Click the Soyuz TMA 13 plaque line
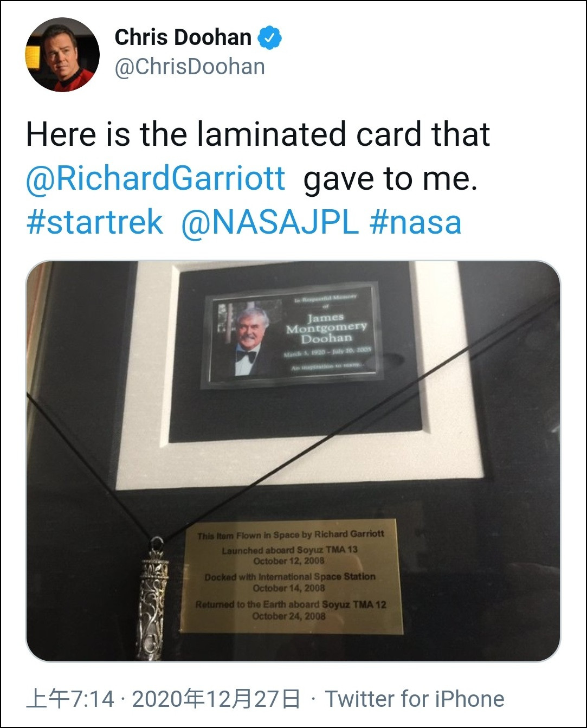 [x=290, y=550]
